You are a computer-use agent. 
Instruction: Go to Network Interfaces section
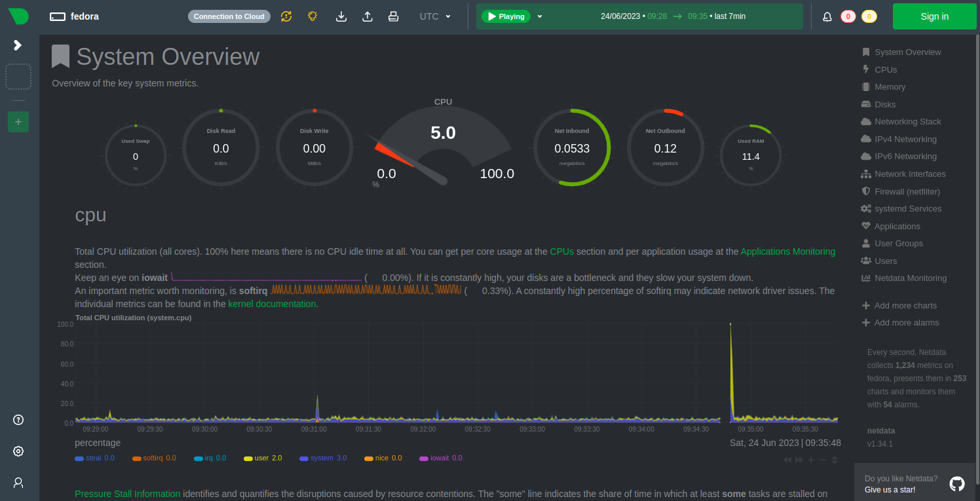click(909, 174)
